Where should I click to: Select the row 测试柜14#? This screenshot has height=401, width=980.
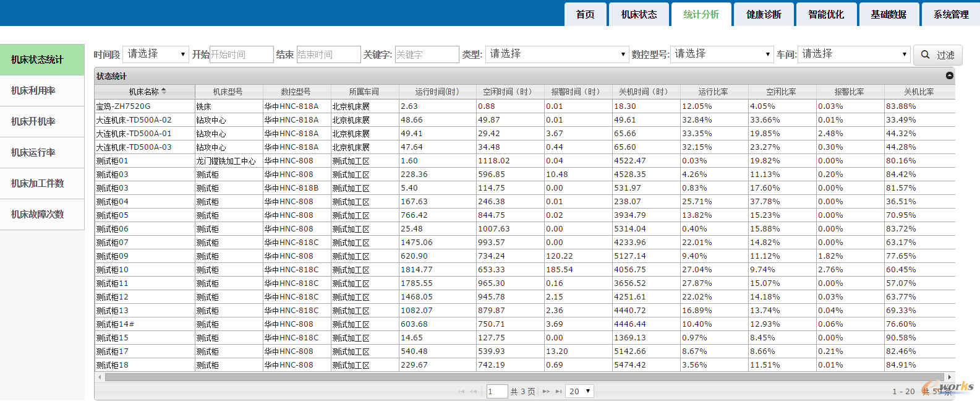pyautogui.click(x=525, y=324)
